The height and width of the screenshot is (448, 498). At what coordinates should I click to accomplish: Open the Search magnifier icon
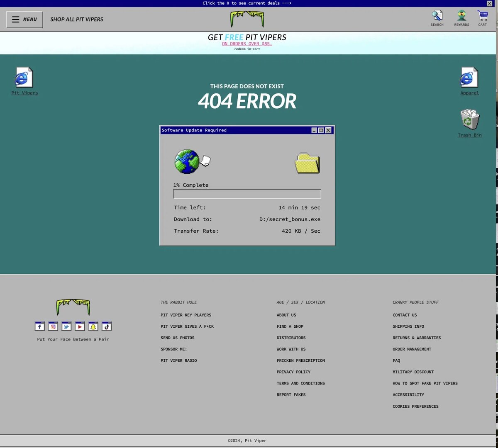tap(437, 16)
